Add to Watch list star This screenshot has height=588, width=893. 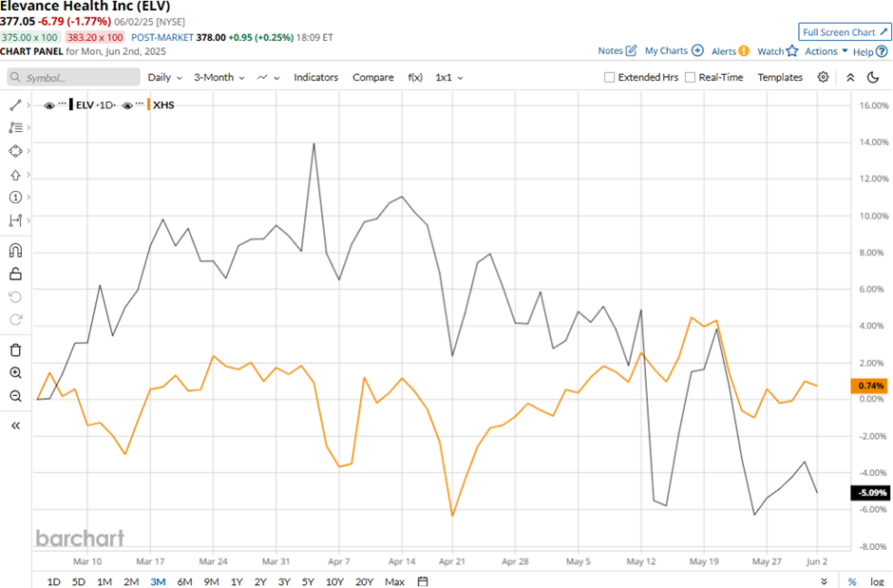point(792,50)
